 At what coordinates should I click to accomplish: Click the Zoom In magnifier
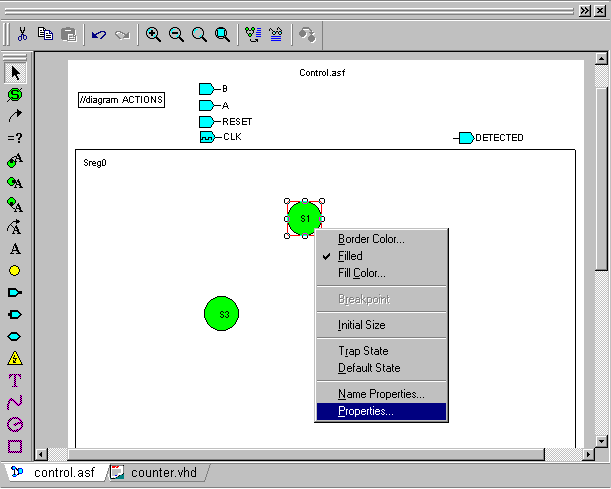pyautogui.click(x=153, y=34)
